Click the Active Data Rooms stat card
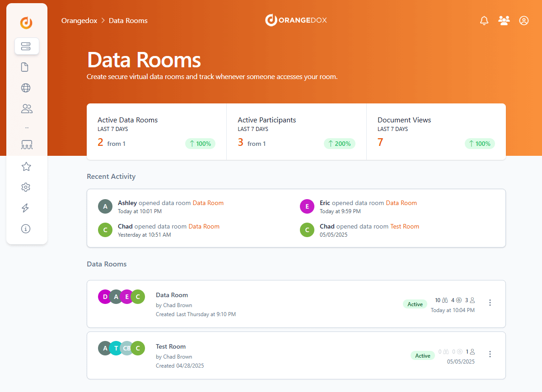542x392 pixels. pos(156,131)
